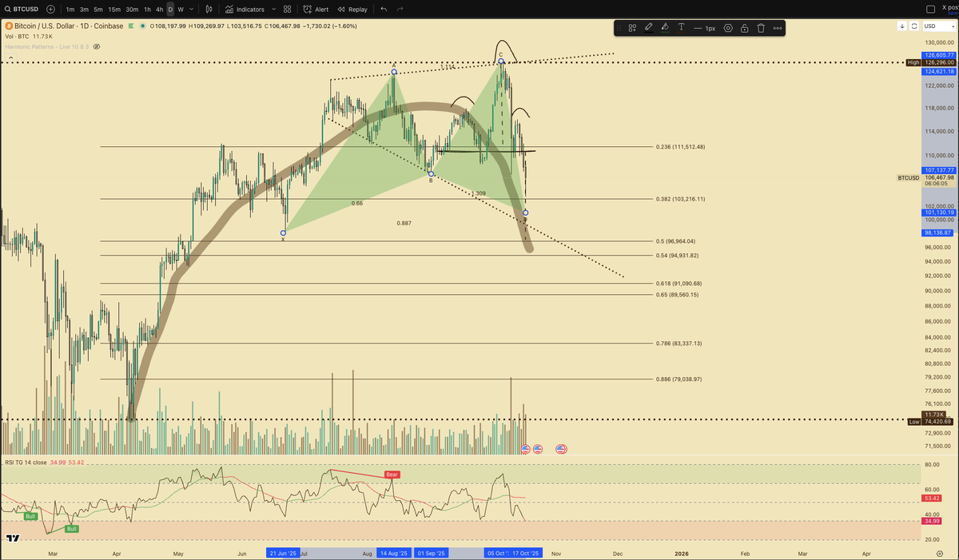Image resolution: width=959 pixels, height=560 pixels.
Task: Open the candle chart type selector
Action: click(x=209, y=10)
